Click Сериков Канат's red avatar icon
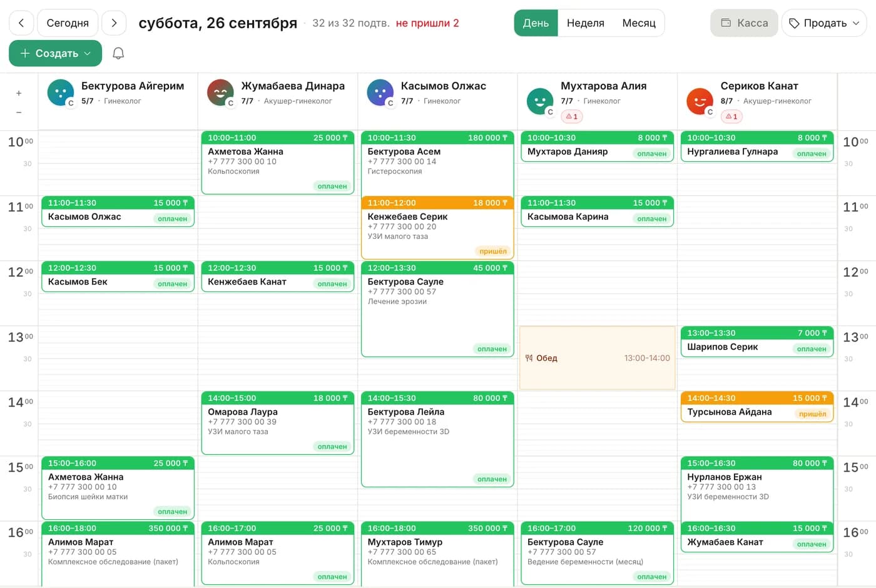Viewport: 876px width, 588px height. click(700, 101)
